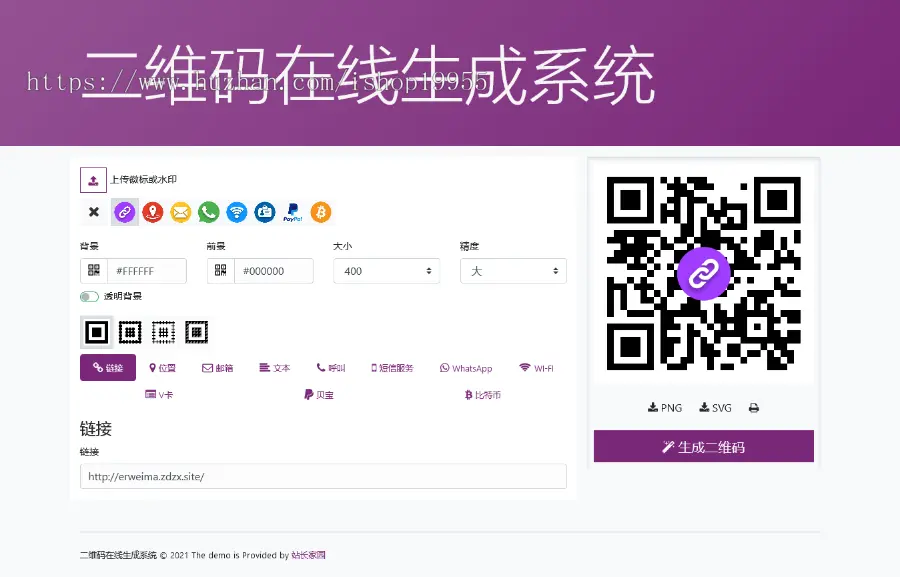This screenshot has width=900, height=577.
Task: Select the orange Bitcoin logo icon
Action: click(x=321, y=212)
